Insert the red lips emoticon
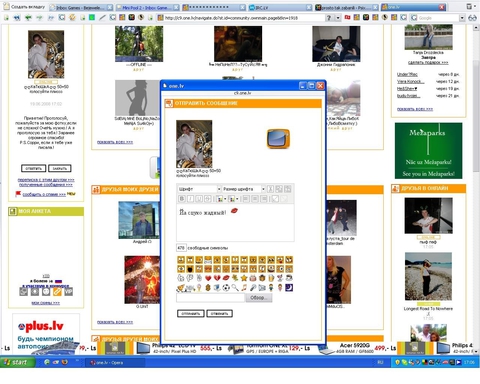 click(226, 278)
